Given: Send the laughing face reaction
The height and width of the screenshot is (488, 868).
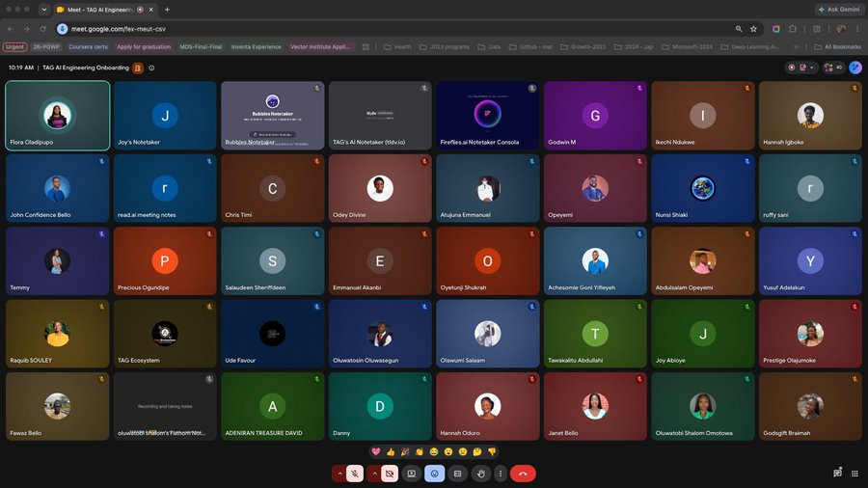Looking at the screenshot, I should (x=434, y=452).
